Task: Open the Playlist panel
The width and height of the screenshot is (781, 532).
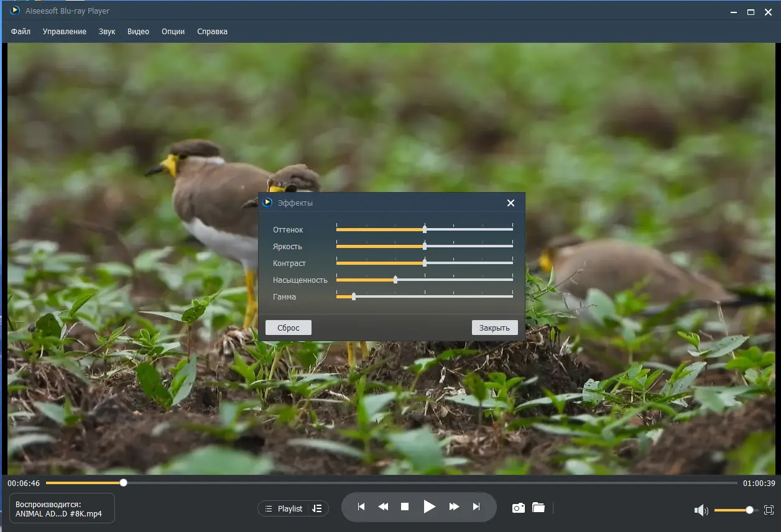Action: click(284, 508)
